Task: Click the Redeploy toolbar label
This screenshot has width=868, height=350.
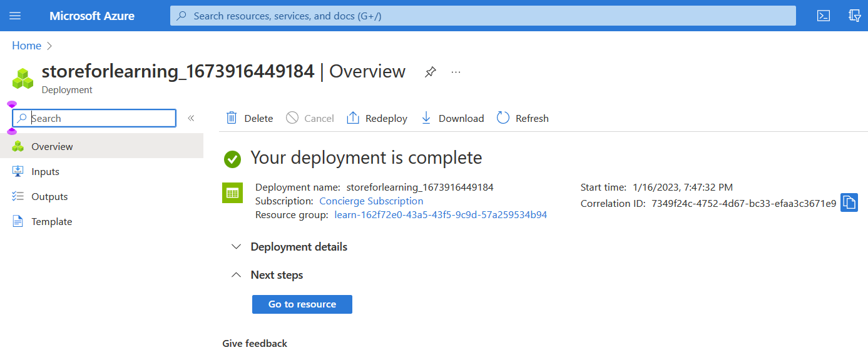Action: [x=386, y=118]
